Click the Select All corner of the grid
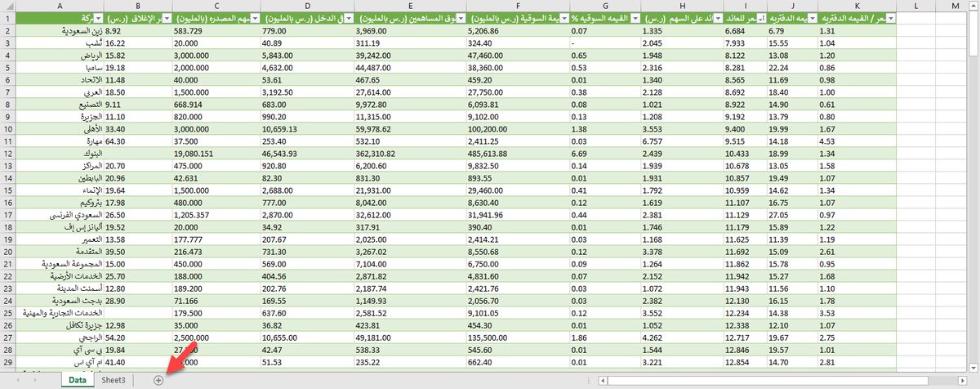This screenshot has width=980, height=389. pos(9,6)
